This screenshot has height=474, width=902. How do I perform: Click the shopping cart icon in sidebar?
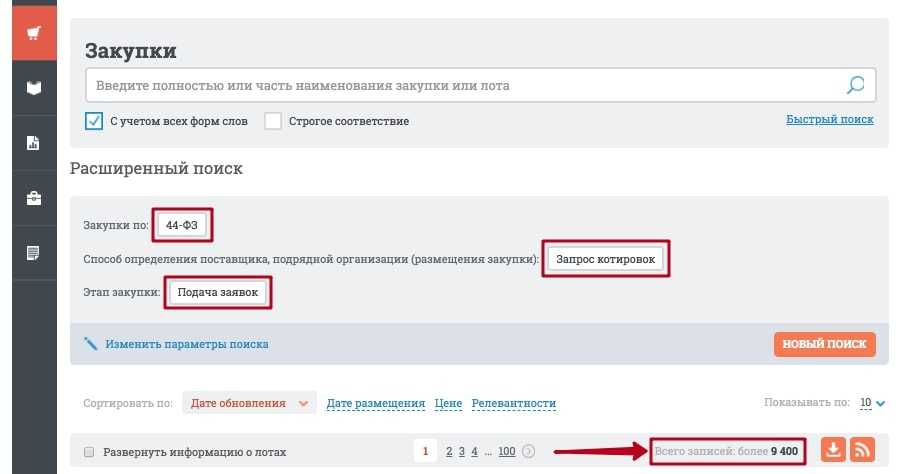[x=34, y=34]
